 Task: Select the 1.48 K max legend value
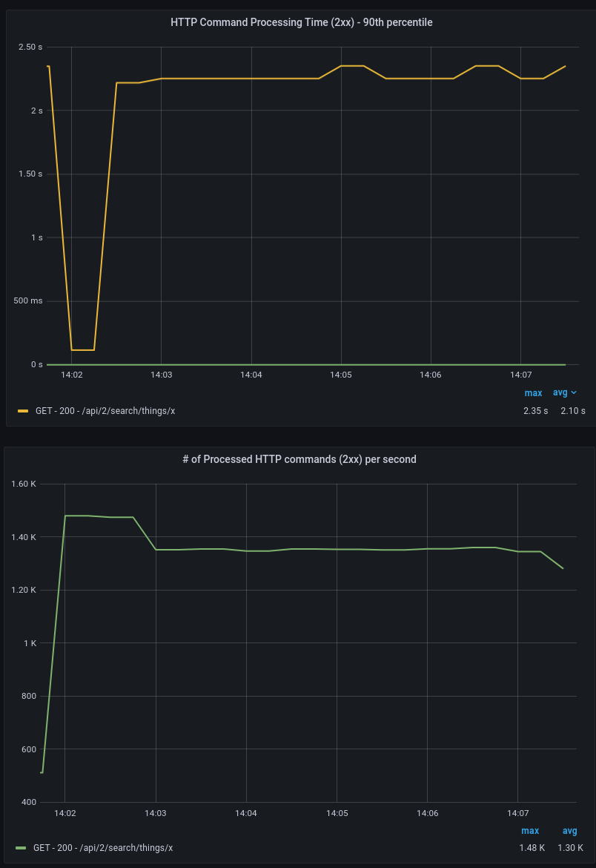(x=532, y=848)
